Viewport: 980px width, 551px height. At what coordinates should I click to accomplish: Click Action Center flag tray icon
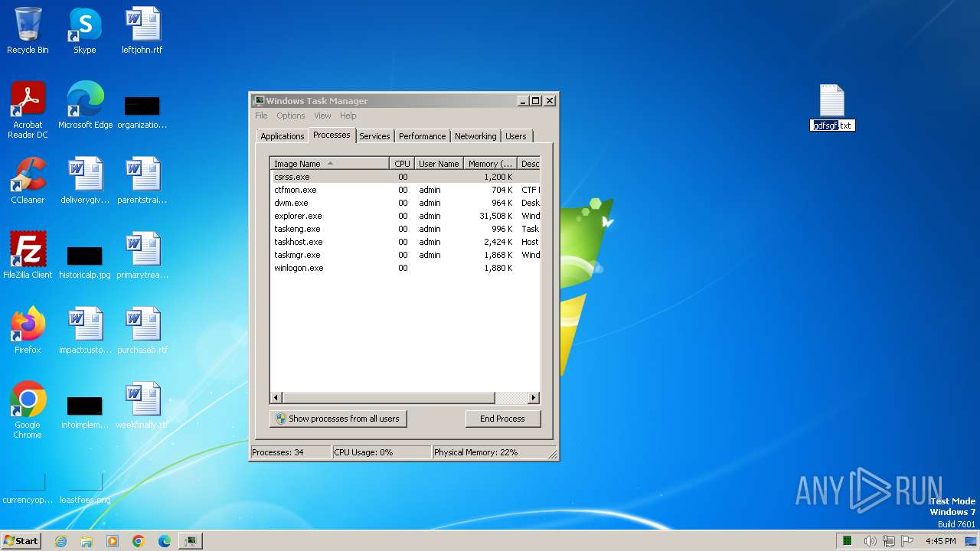coord(907,541)
